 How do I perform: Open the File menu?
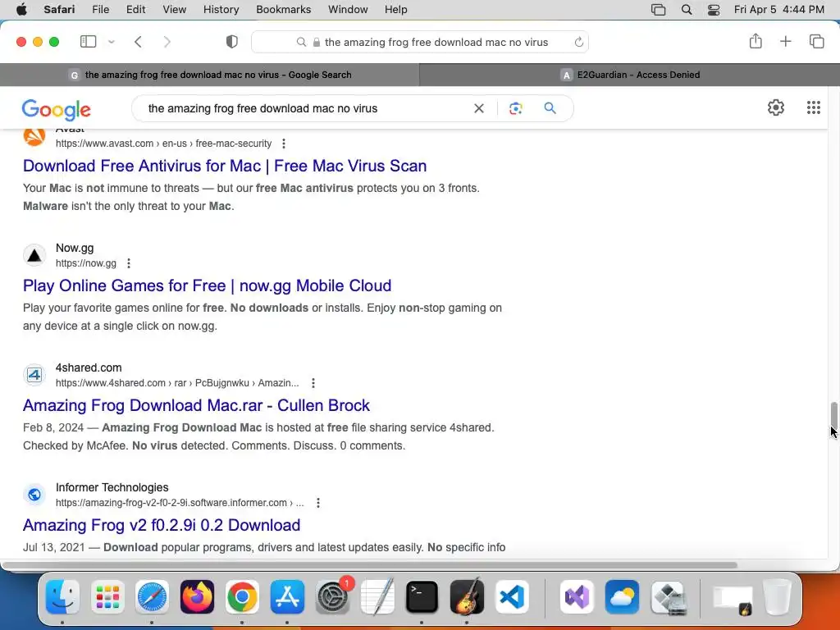(x=100, y=10)
